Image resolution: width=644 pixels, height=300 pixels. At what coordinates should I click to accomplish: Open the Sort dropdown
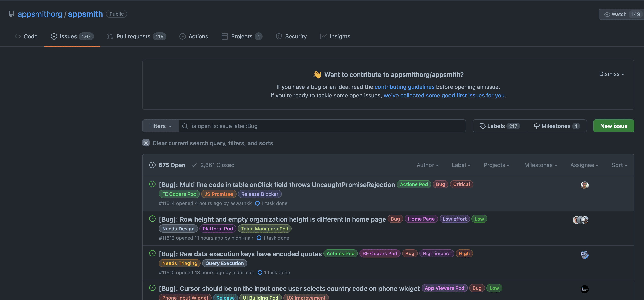(x=619, y=165)
